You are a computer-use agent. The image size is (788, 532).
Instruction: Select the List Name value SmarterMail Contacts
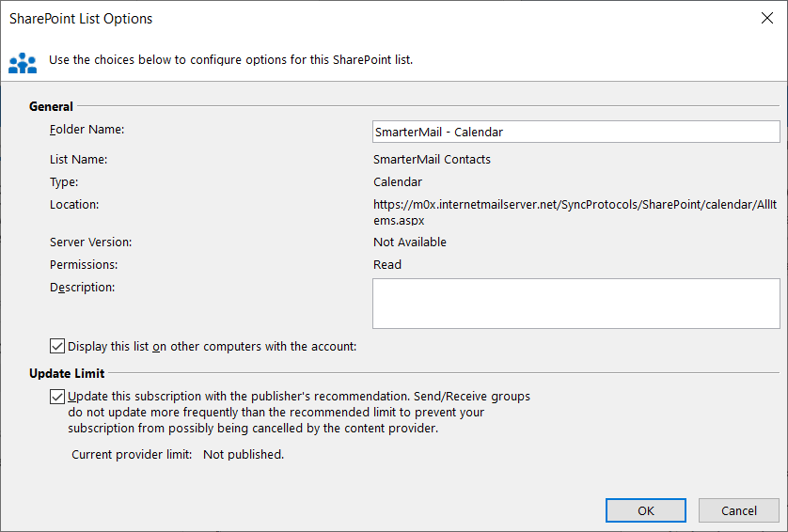432,159
